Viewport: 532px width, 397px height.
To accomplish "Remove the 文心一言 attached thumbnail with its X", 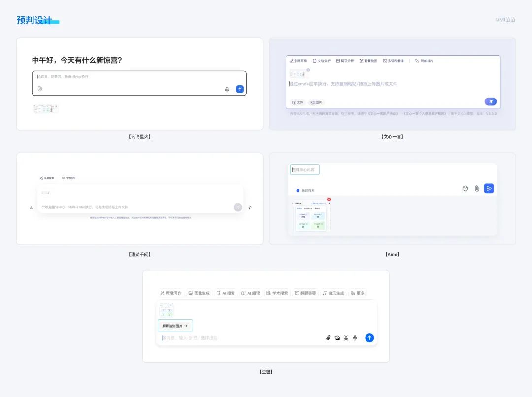I will [308, 70].
